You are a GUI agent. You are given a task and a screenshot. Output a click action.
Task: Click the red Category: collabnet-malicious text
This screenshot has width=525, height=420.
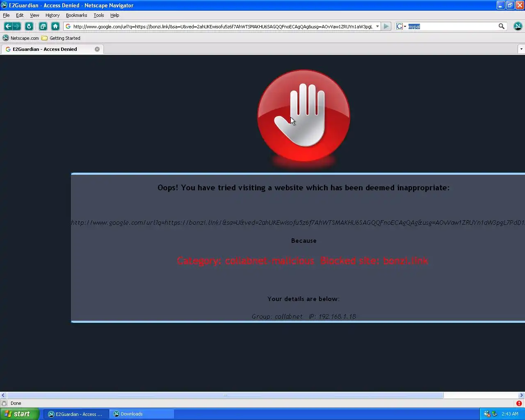coord(245,261)
